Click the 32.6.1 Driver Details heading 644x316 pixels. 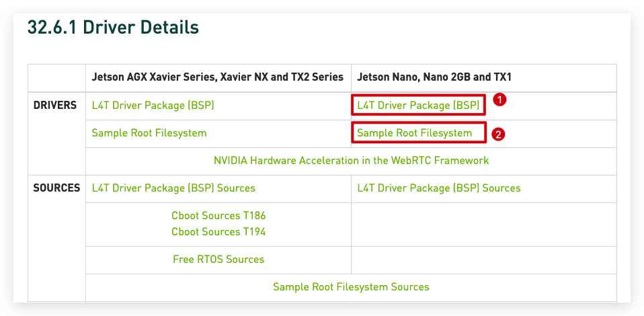tap(113, 28)
